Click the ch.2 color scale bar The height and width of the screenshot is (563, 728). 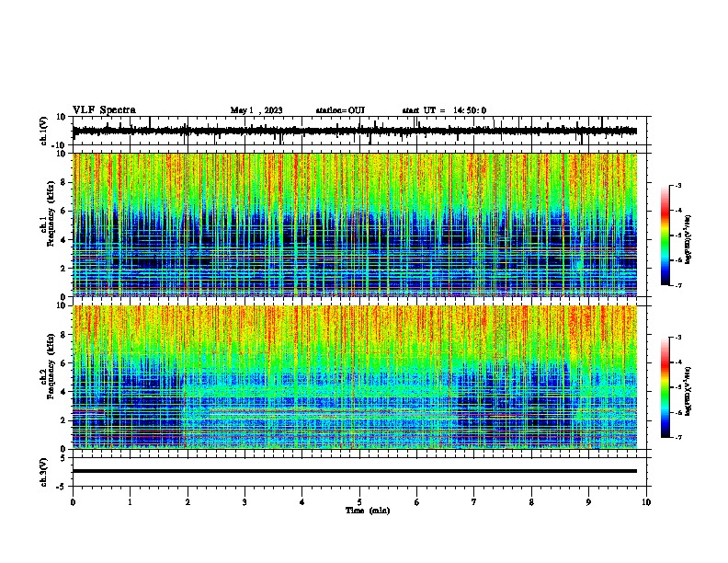tap(665, 387)
